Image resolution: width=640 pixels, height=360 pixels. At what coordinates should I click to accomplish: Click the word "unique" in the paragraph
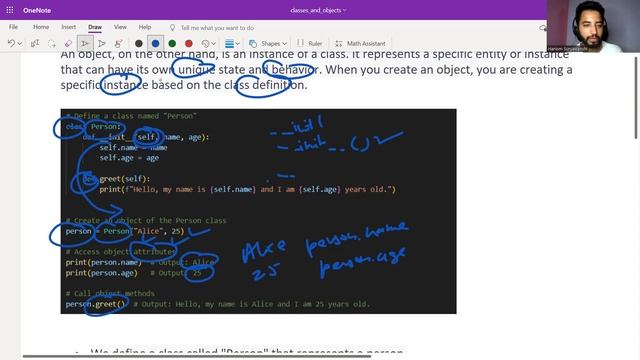(196, 70)
